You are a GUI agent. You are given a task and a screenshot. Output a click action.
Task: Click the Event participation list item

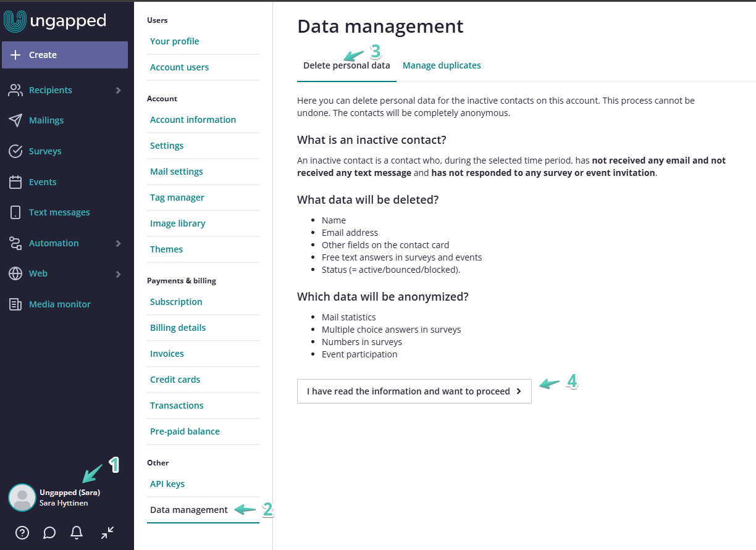pos(359,354)
